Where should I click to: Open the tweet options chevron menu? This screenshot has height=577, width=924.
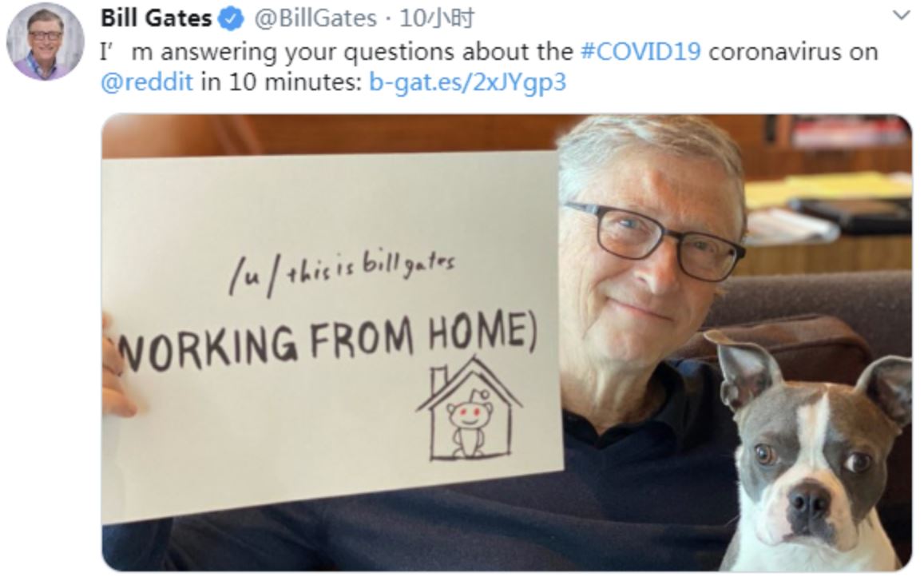901,14
